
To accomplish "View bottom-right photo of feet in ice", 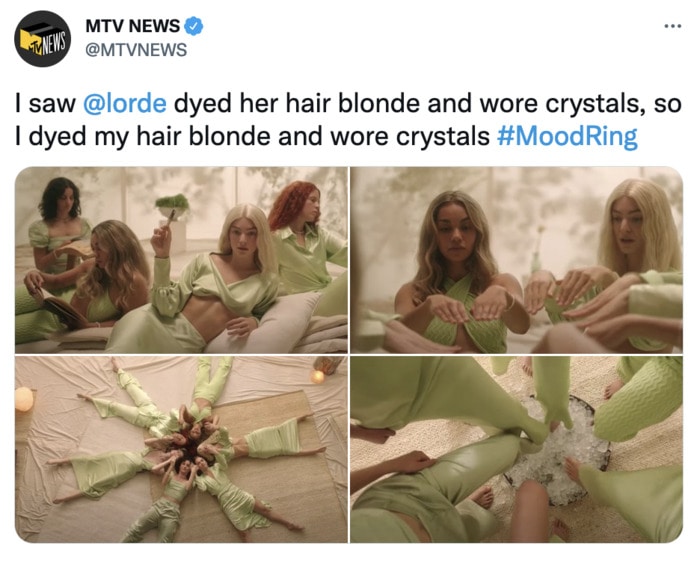I will coord(517,449).
